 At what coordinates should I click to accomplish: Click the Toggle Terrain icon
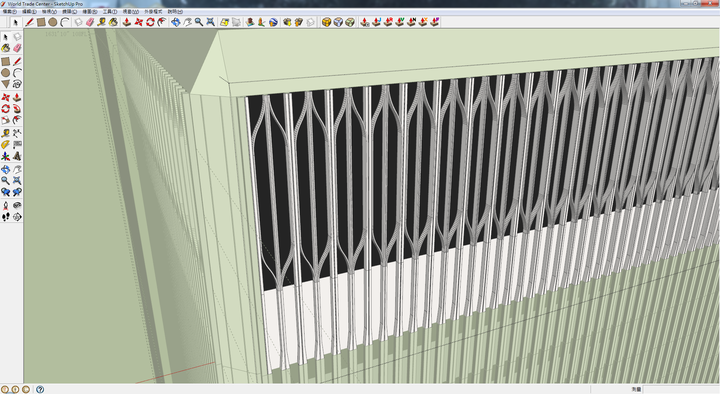[x=236, y=22]
